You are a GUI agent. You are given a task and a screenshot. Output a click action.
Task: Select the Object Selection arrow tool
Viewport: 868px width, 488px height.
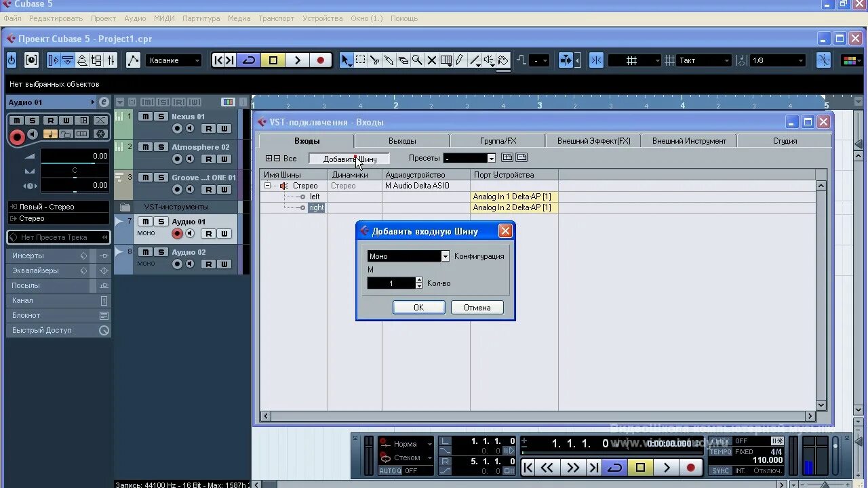point(346,60)
